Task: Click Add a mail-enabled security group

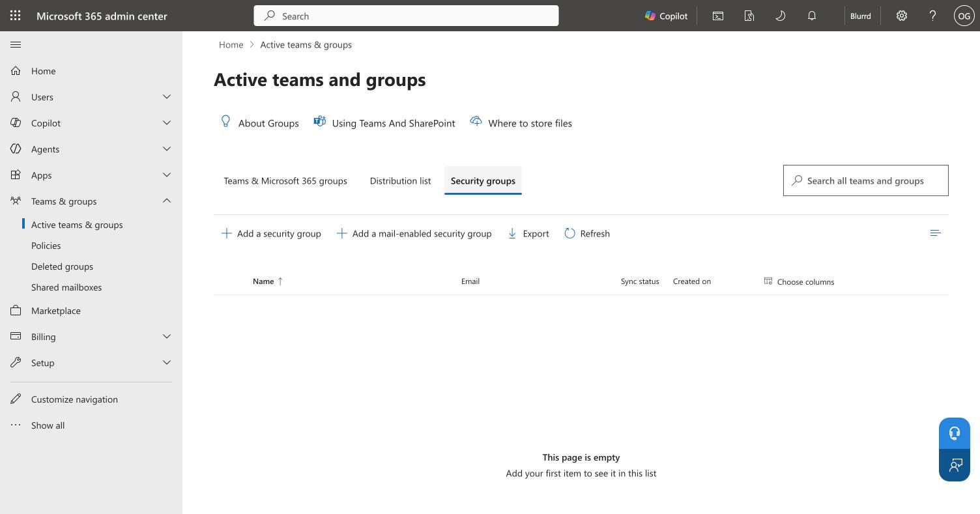Action: click(414, 233)
